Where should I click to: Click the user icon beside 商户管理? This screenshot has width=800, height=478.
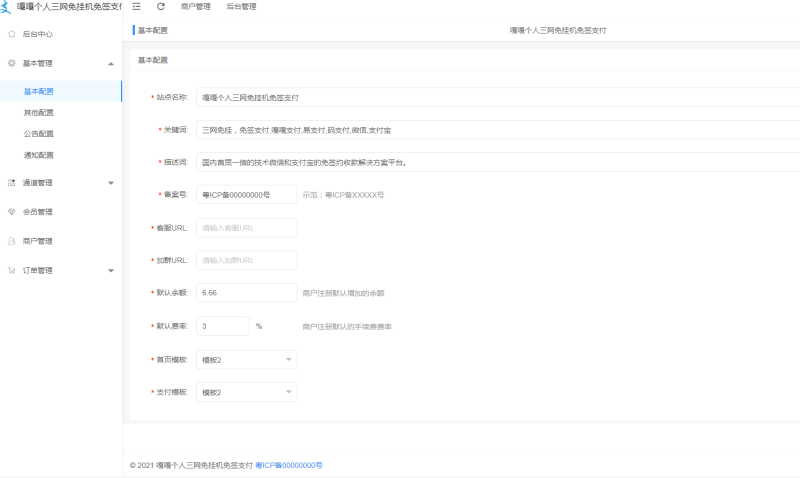tap(12, 241)
